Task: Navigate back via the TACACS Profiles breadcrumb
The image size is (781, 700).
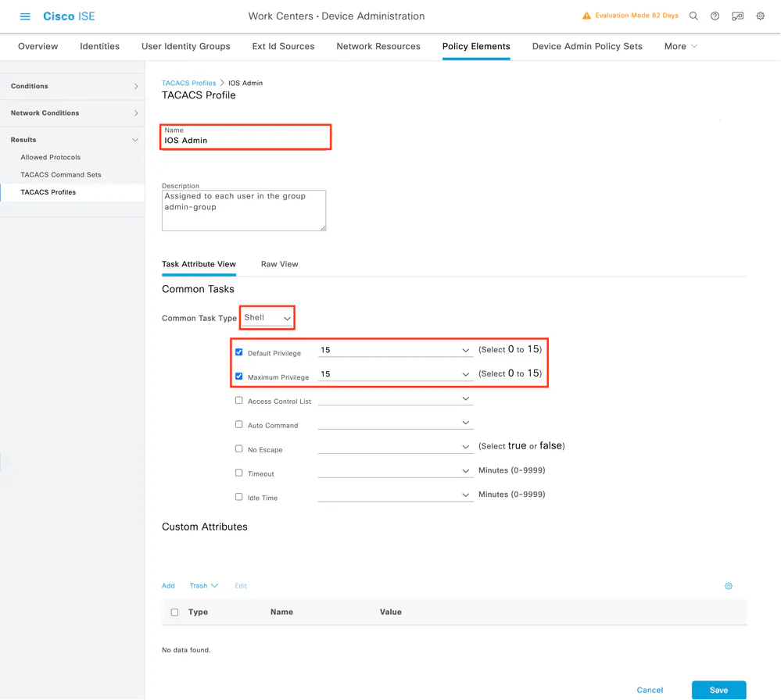Action: (188, 82)
